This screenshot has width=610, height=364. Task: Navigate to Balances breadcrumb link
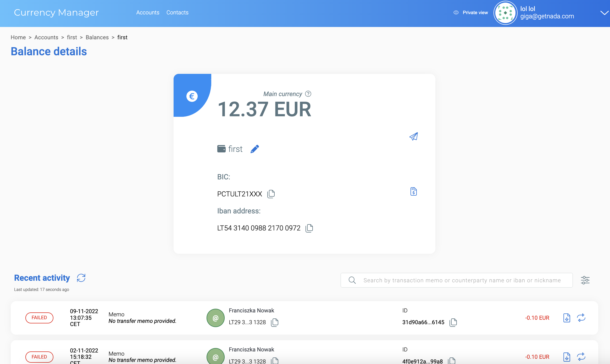coord(97,37)
